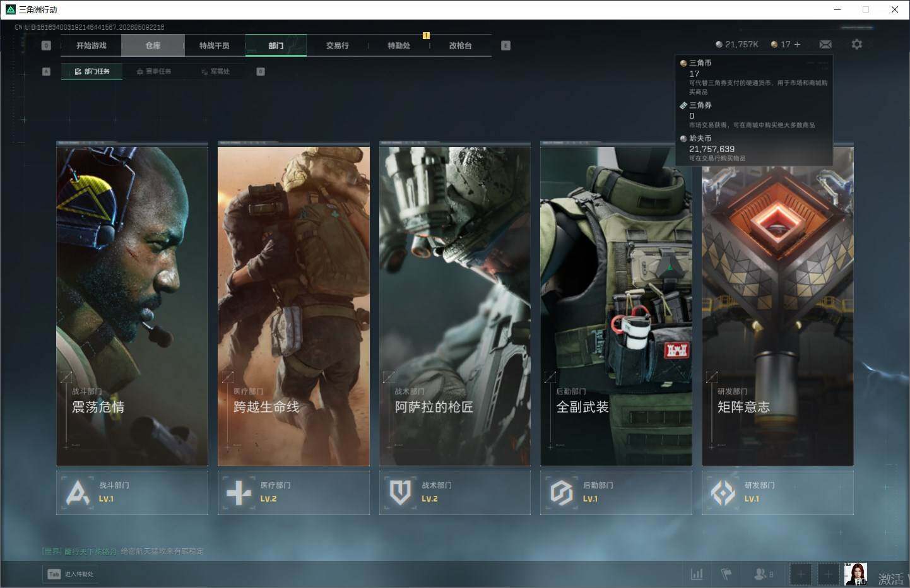The width and height of the screenshot is (910, 588).
Task: Open the 战斗部门 LV.1 button
Action: point(132,493)
